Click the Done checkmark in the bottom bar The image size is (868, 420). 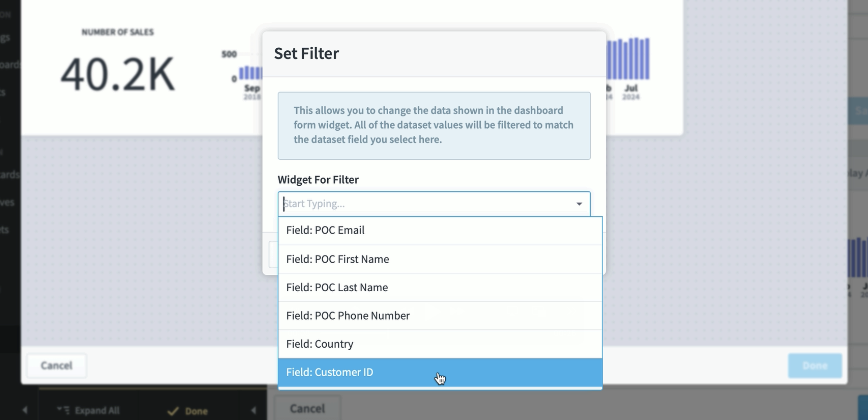pyautogui.click(x=188, y=411)
